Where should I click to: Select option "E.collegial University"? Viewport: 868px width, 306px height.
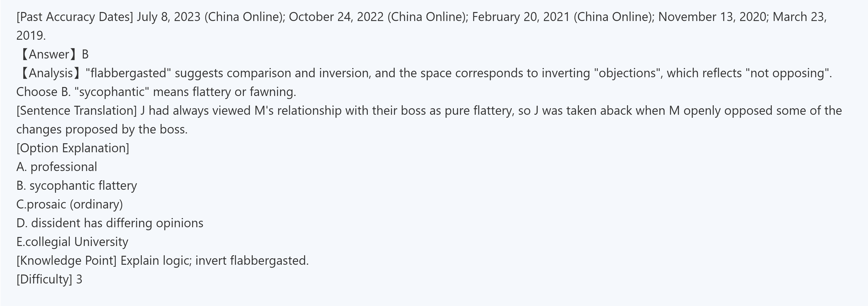coord(72,242)
